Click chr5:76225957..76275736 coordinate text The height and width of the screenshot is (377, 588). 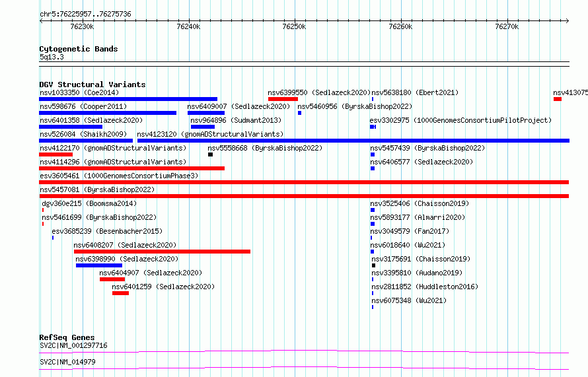click(85, 14)
